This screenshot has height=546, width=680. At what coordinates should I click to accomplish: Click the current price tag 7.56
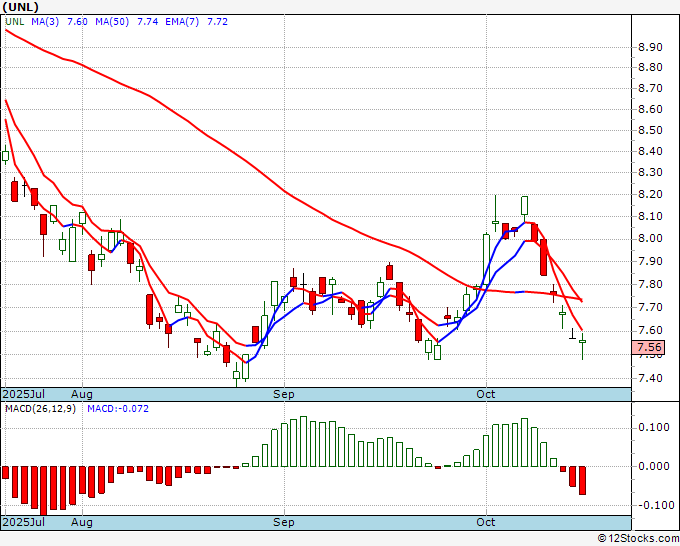pyautogui.click(x=649, y=347)
